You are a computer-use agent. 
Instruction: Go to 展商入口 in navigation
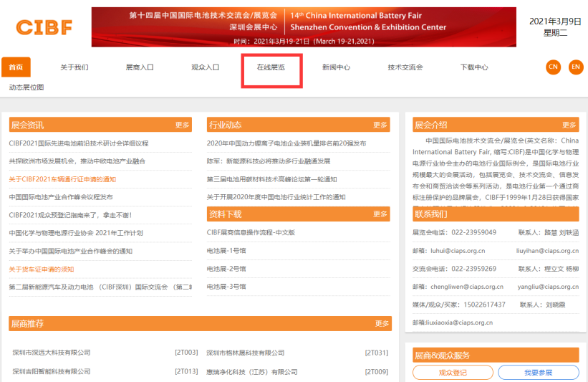[140, 67]
